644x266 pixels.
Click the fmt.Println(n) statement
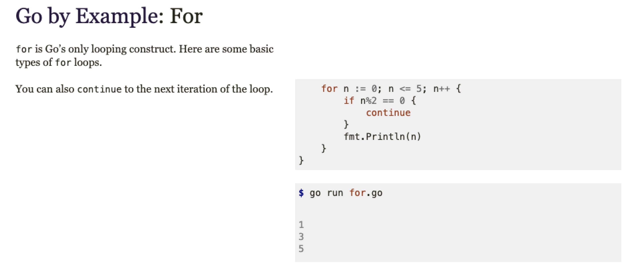(383, 137)
